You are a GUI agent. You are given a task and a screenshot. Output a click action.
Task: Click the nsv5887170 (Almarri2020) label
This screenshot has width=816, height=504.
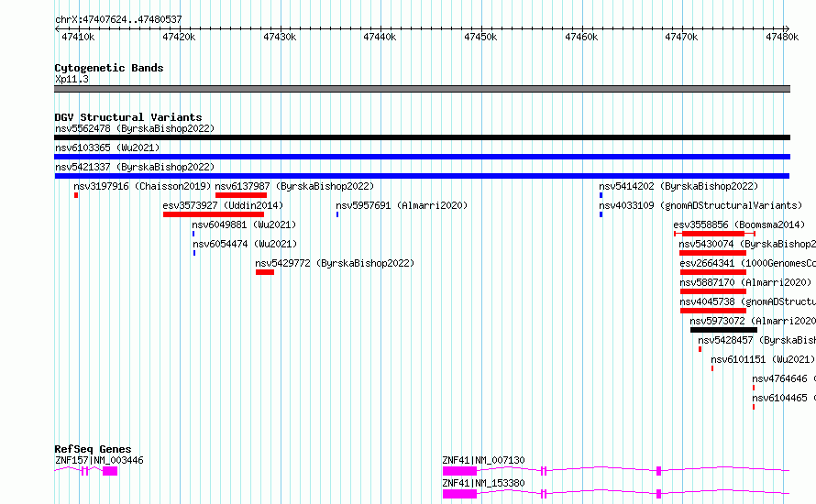(745, 282)
